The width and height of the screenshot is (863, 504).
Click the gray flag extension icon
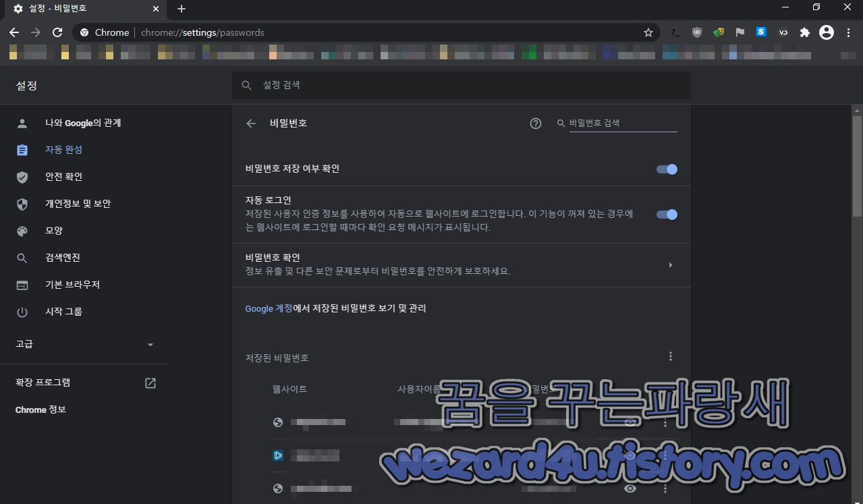(740, 32)
